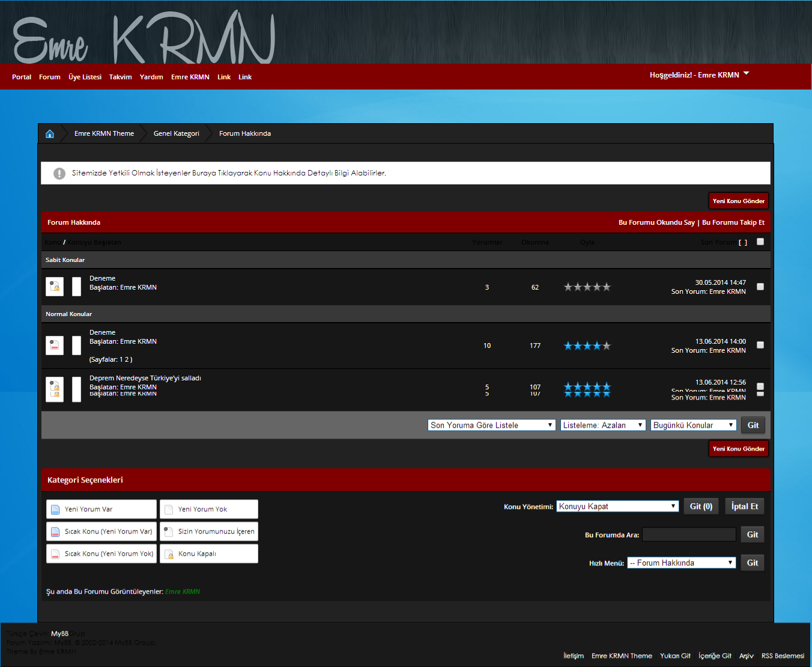
Task: Open user menu arrow beside Hoşgeldiniz
Action: pos(746,73)
